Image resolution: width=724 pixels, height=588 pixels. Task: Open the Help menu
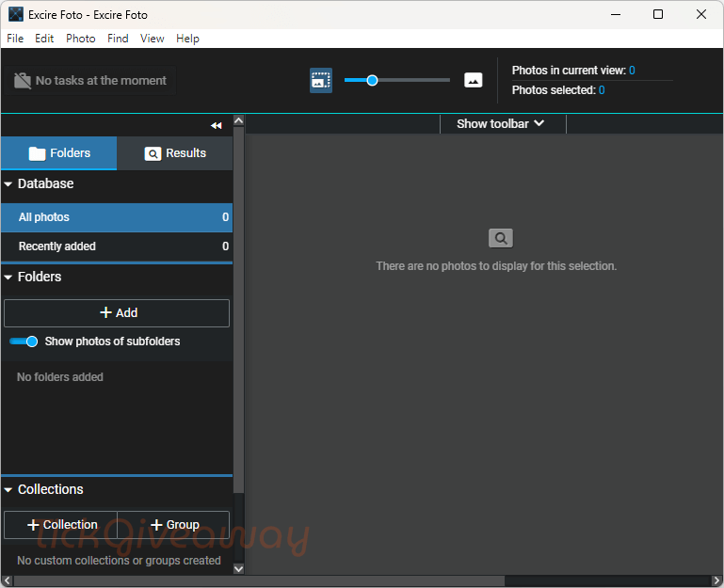187,39
